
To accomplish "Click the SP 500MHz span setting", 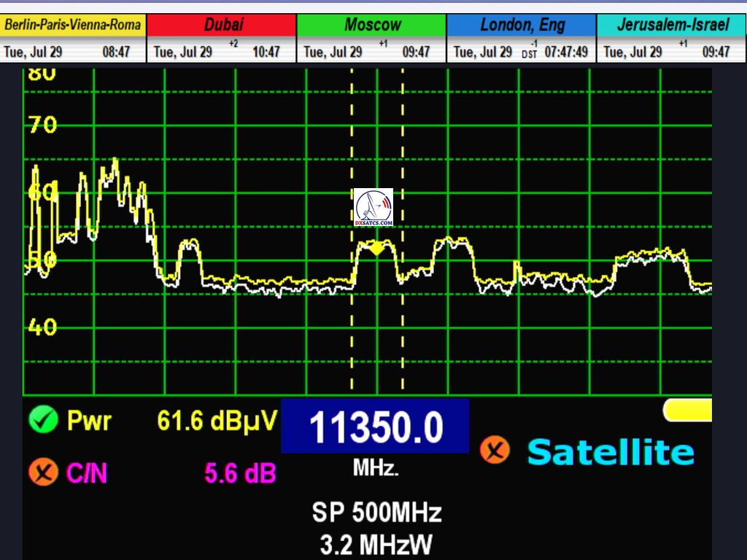I will coord(376,513).
